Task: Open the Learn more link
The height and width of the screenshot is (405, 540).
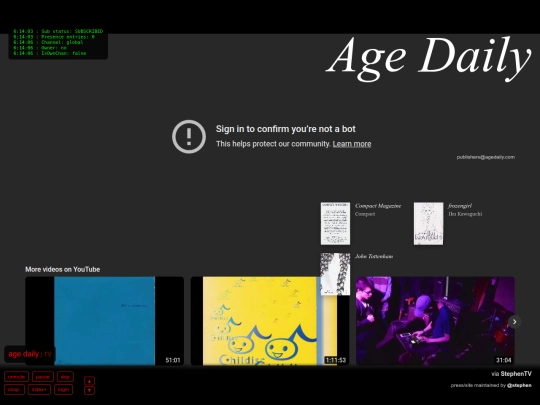Action: (x=352, y=144)
